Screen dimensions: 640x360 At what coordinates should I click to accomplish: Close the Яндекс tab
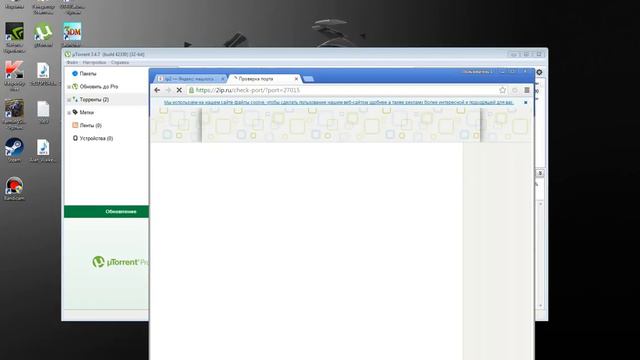tap(222, 78)
